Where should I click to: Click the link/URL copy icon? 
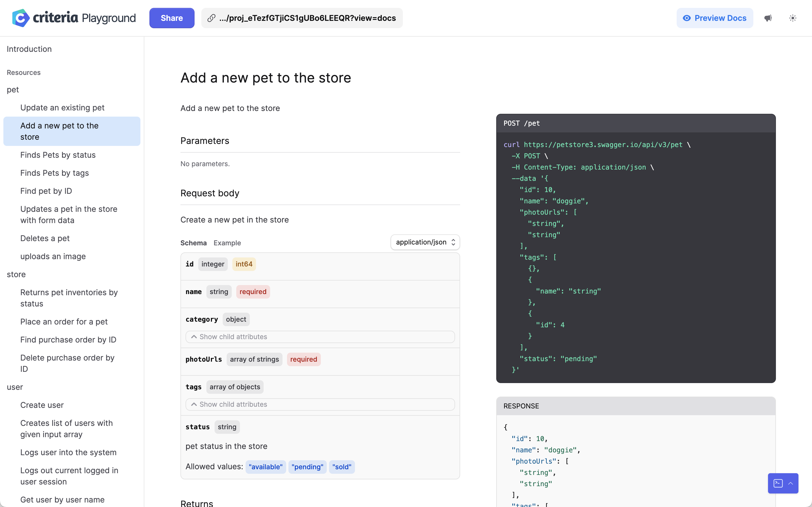212,18
